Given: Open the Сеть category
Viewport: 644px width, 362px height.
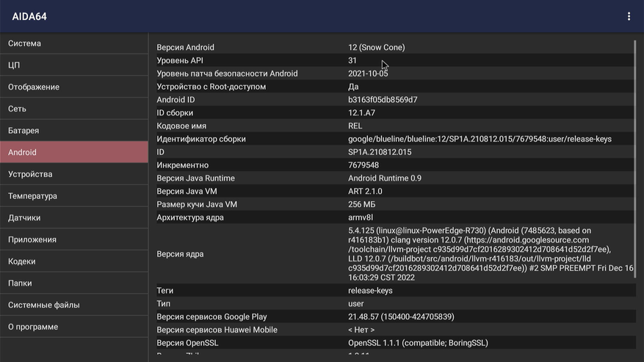Looking at the screenshot, I should [74, 109].
